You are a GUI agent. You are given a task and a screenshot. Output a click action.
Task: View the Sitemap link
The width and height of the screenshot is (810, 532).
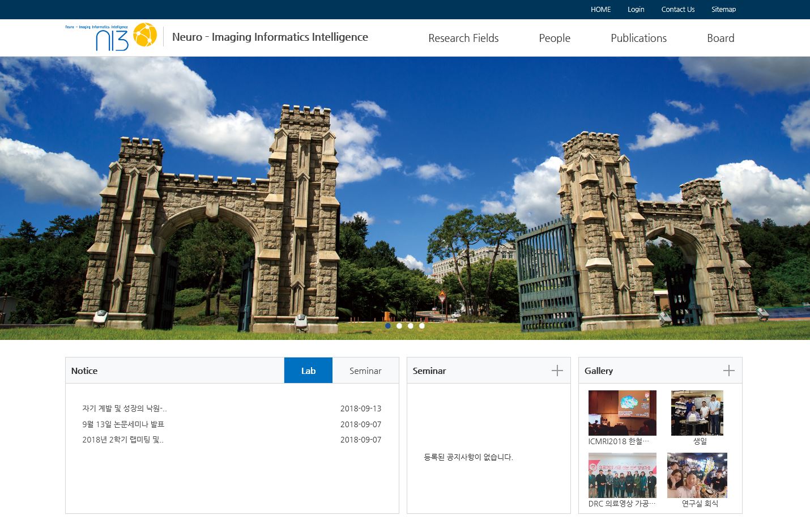click(x=723, y=10)
